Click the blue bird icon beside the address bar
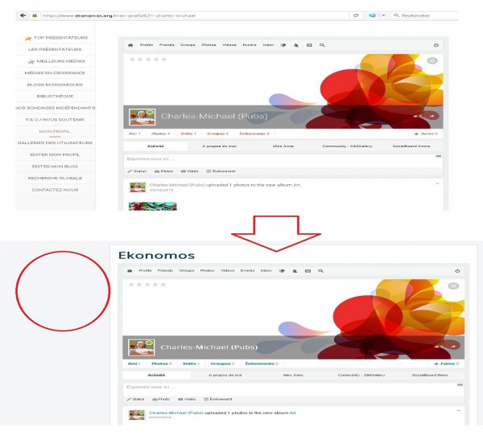This screenshot has width=483, height=448. pos(372,15)
